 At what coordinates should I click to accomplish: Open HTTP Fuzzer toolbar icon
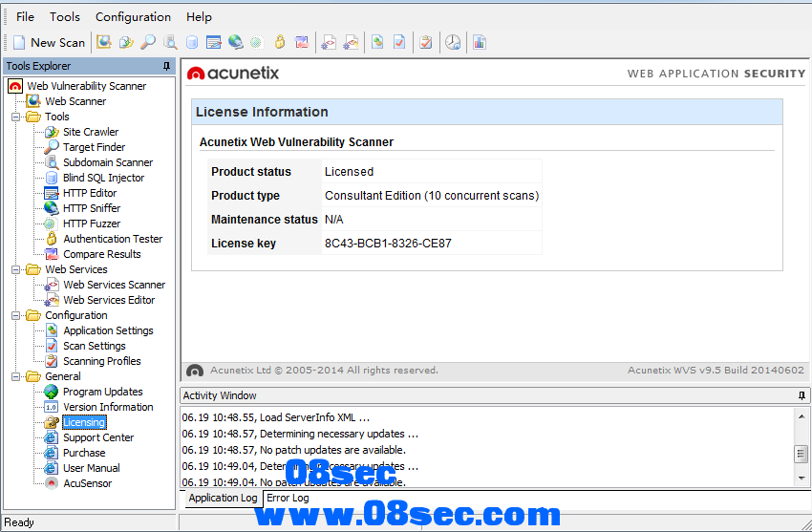coord(257,42)
